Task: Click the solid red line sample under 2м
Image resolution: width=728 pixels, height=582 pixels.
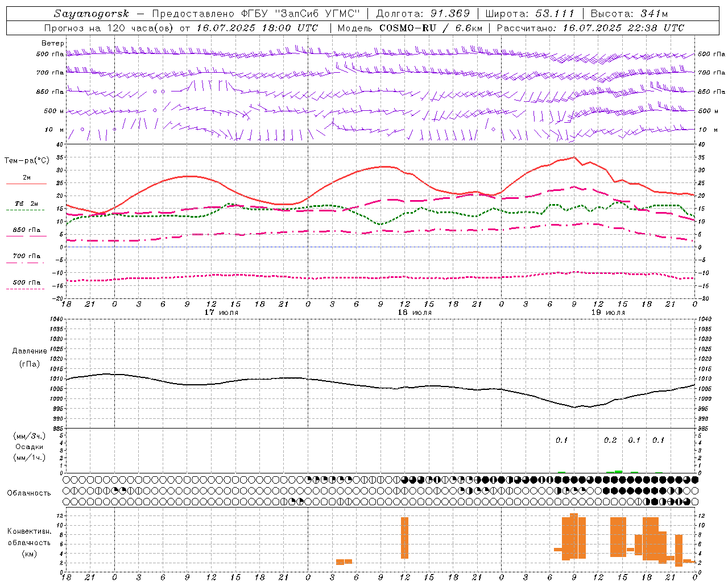Action: coord(27,184)
